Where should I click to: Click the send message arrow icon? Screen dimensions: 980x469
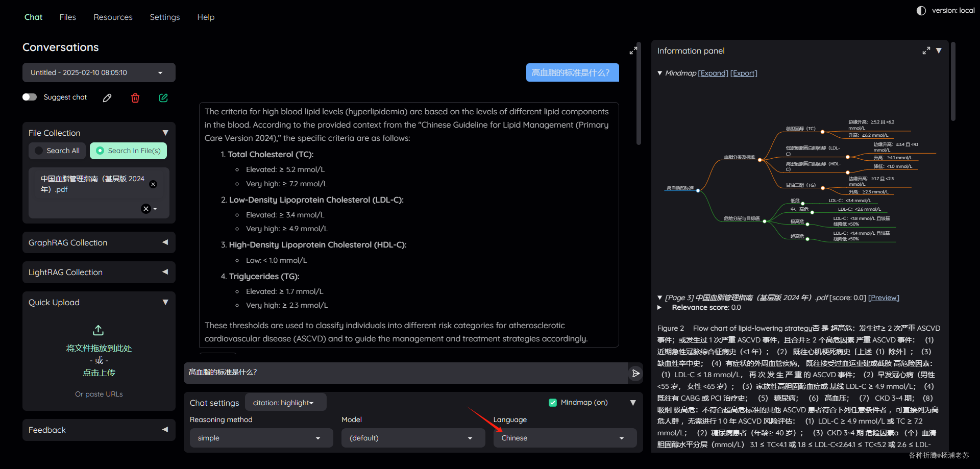click(635, 373)
